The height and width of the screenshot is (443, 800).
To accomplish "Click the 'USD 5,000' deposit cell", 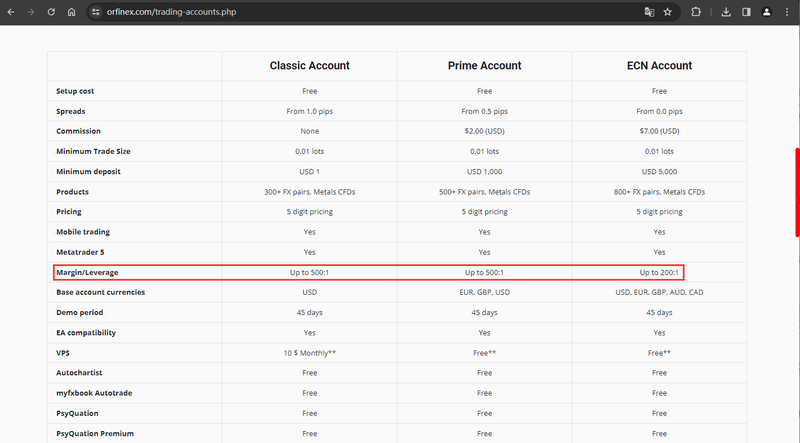I will [659, 171].
